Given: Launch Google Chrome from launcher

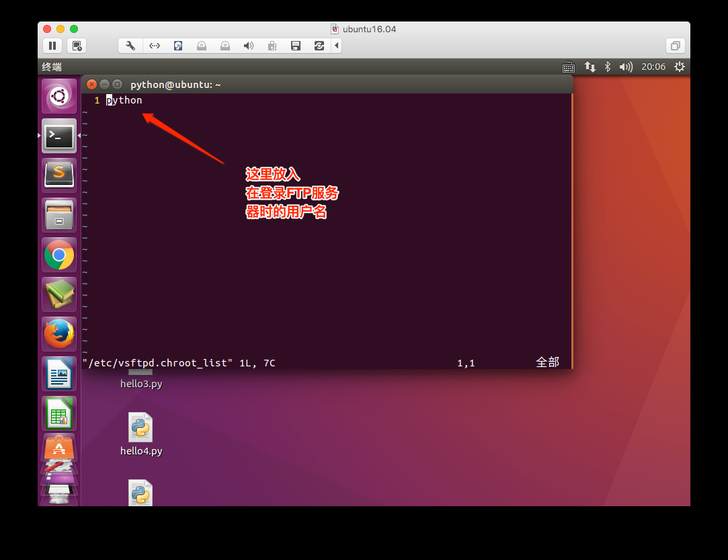Looking at the screenshot, I should click(59, 255).
